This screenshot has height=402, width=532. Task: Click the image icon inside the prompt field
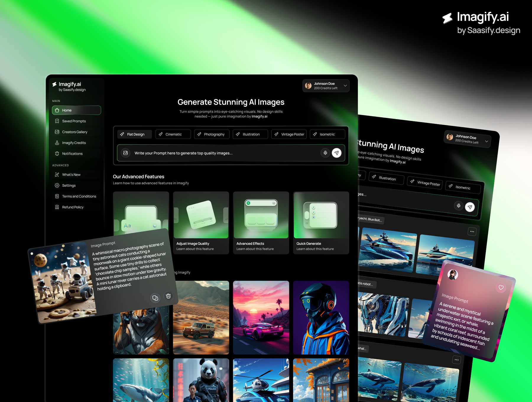click(x=126, y=153)
